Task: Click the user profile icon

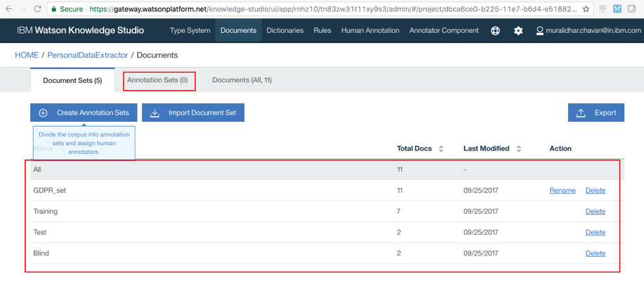Action: pyautogui.click(x=540, y=31)
